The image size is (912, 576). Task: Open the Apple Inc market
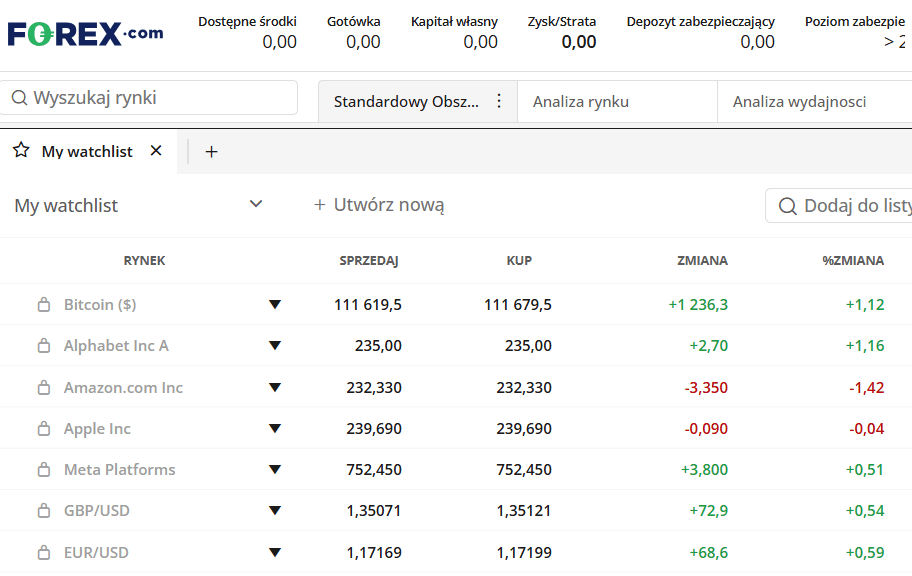tap(97, 429)
